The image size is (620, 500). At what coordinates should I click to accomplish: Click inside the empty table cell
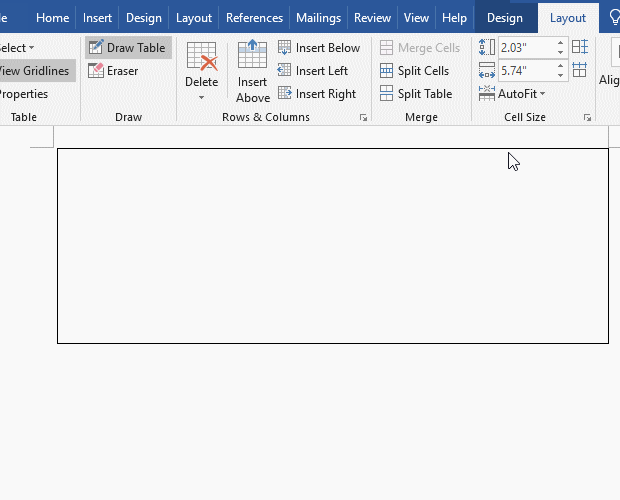click(x=332, y=245)
